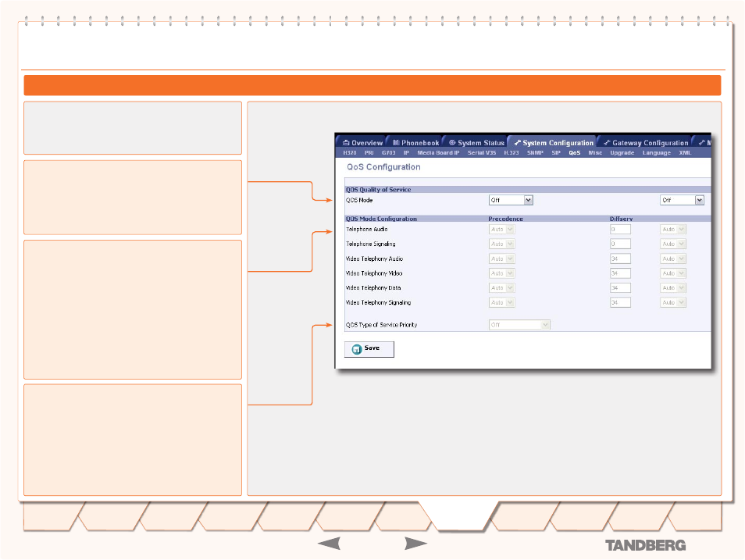
Task: Open the Serial V35 submenu item
Action: coord(482,152)
